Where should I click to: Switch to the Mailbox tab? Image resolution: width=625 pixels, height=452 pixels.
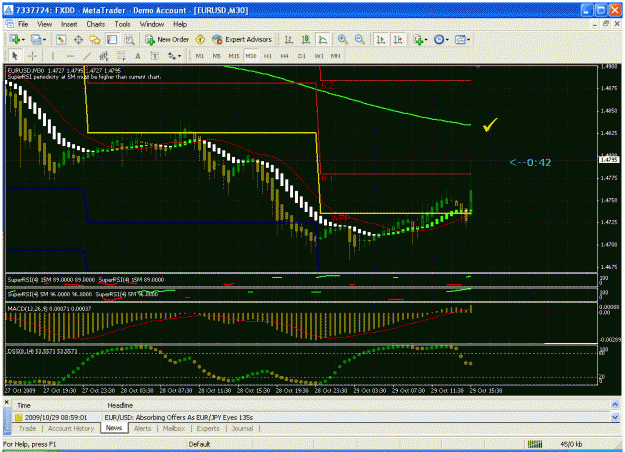coord(174,428)
